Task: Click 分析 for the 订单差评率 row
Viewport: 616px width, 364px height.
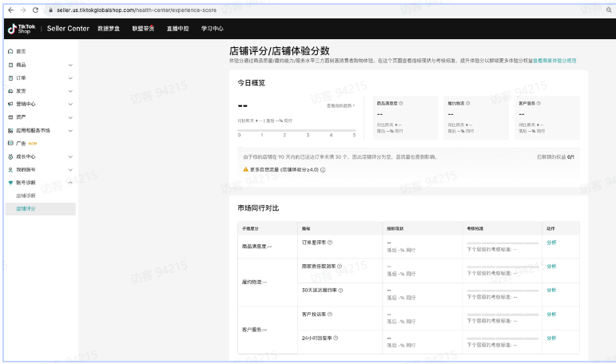Action: (x=551, y=243)
